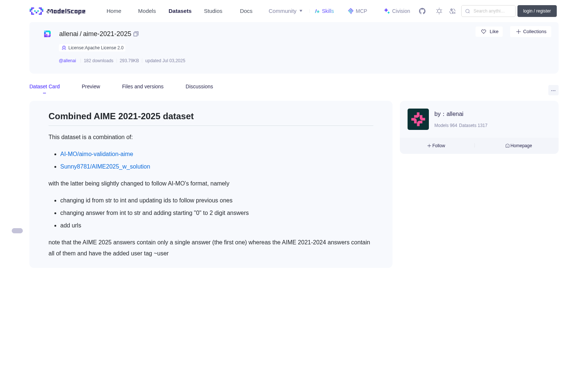The image size is (588, 368).
Task: Click the allenai name in dataset title
Action: [x=69, y=34]
